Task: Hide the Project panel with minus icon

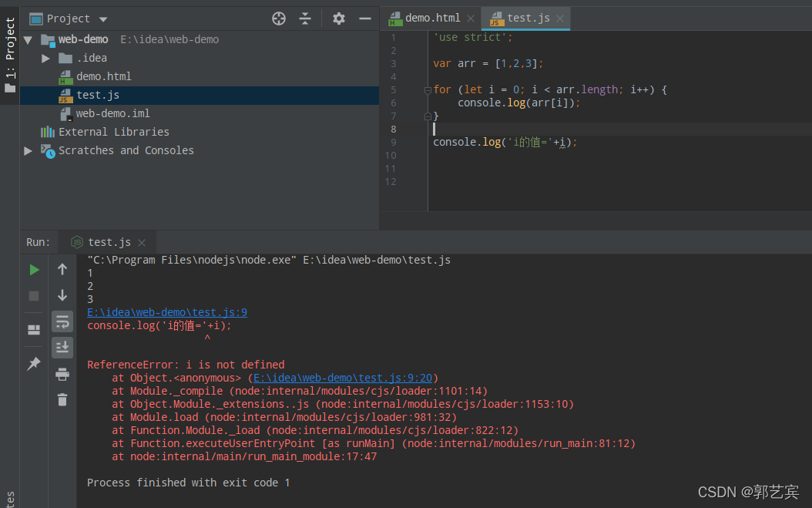Action: click(x=365, y=19)
